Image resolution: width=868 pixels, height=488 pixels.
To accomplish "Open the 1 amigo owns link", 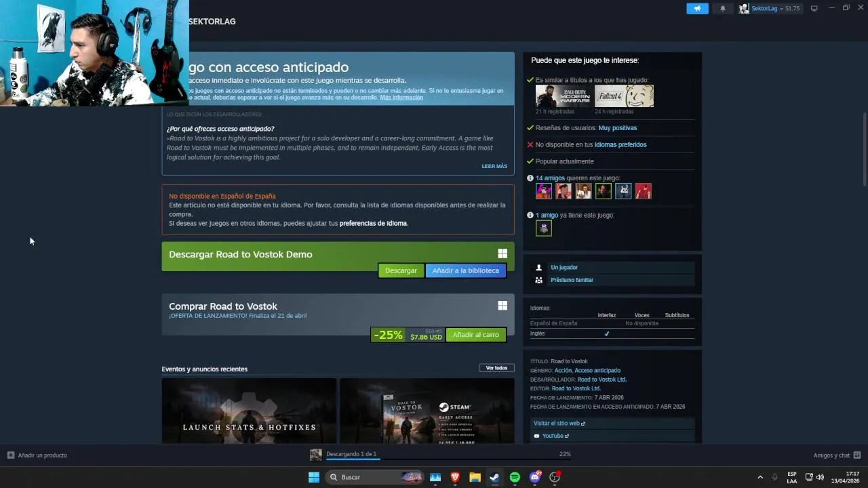I will point(547,216).
